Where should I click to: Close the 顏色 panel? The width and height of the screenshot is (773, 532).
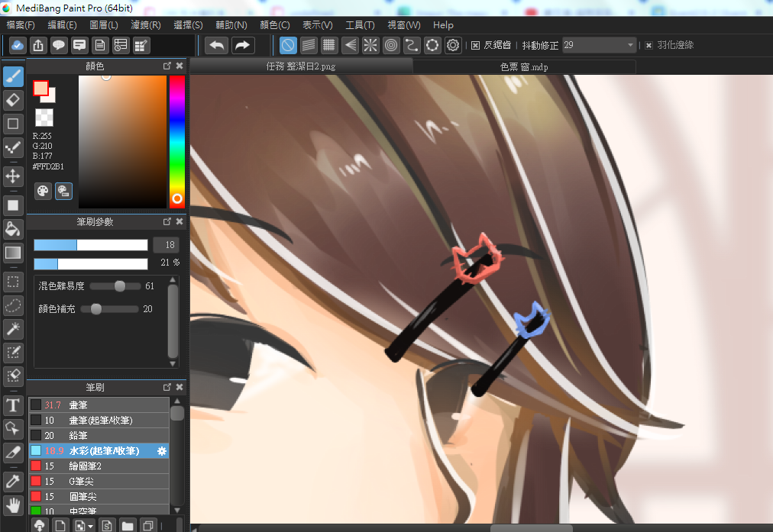point(180,66)
